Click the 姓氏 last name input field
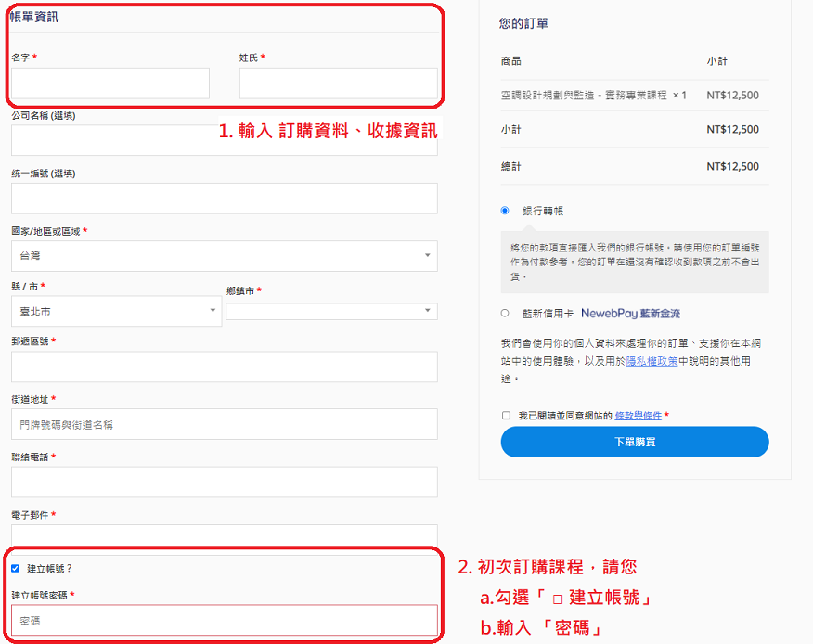Screen dimensions: 813x644 pos(338,84)
